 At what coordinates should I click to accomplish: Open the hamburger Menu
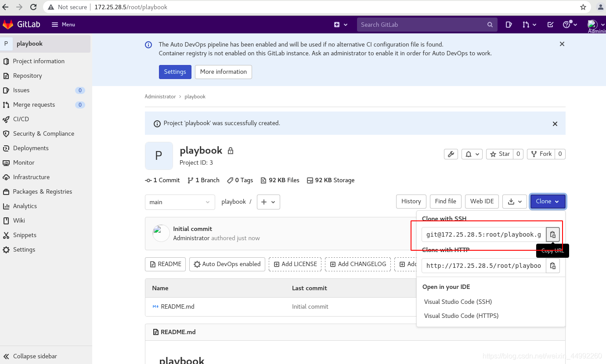[63, 25]
